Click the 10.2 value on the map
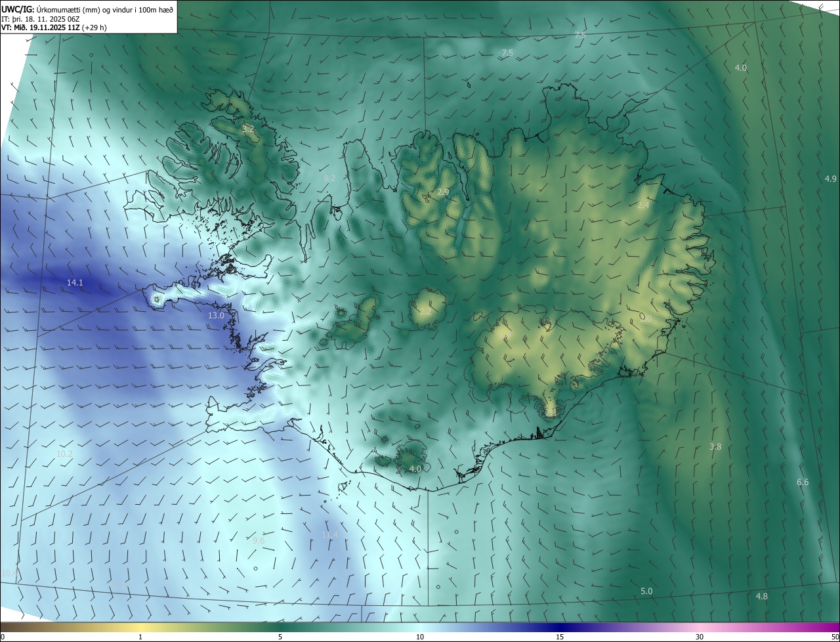Image resolution: width=840 pixels, height=642 pixels. (64, 454)
